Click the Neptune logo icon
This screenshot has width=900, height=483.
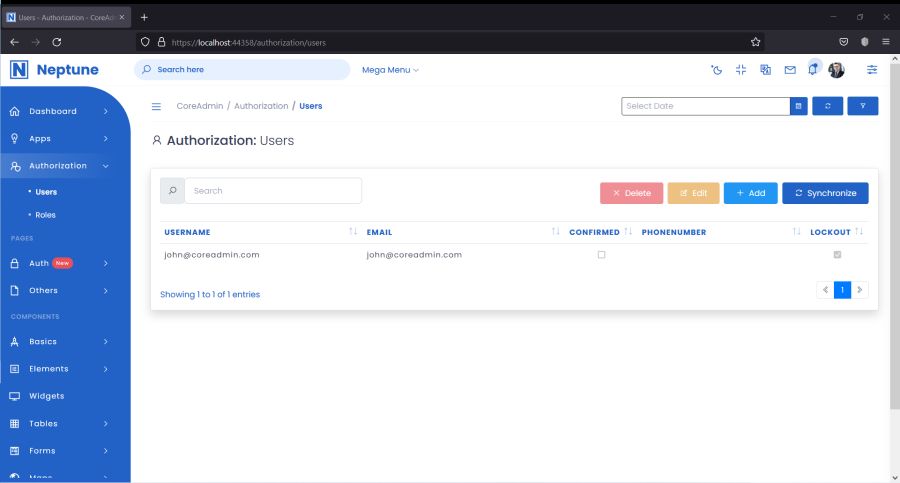click(x=19, y=69)
